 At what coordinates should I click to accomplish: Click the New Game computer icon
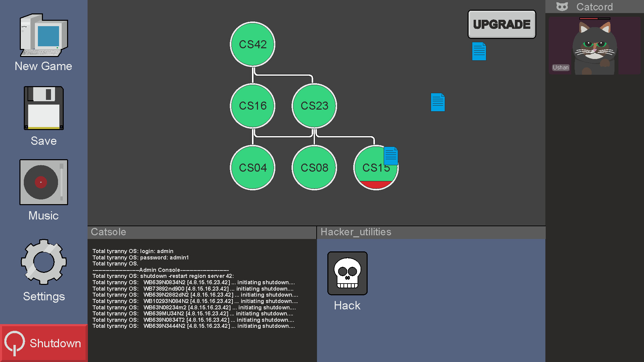pos(44,35)
